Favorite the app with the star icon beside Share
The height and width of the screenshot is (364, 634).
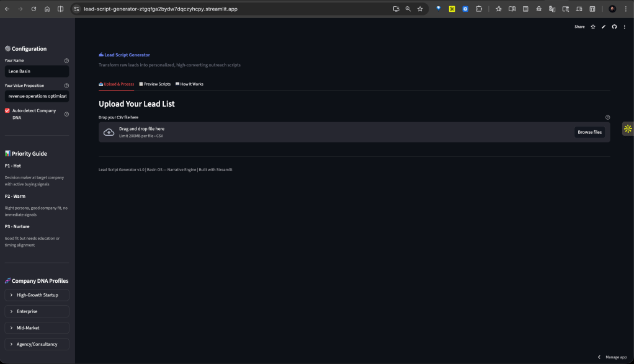(593, 27)
